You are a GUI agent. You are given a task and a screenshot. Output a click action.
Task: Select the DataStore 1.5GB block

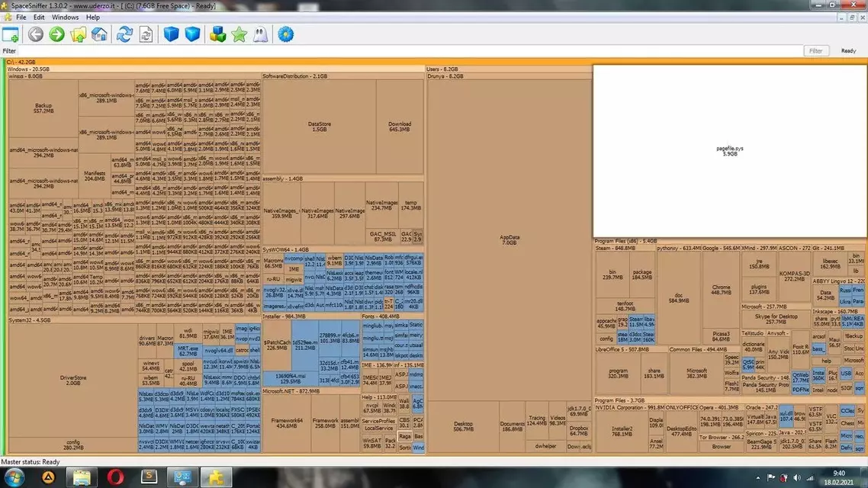pyautogui.click(x=320, y=127)
